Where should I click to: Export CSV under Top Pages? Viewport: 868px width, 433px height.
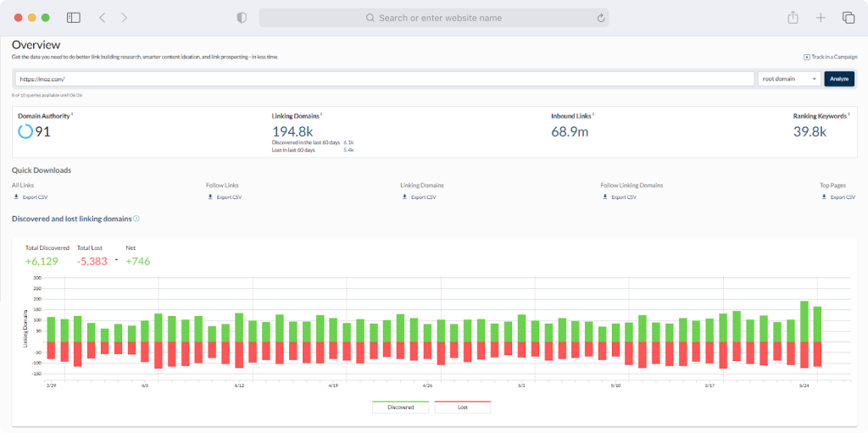point(838,197)
